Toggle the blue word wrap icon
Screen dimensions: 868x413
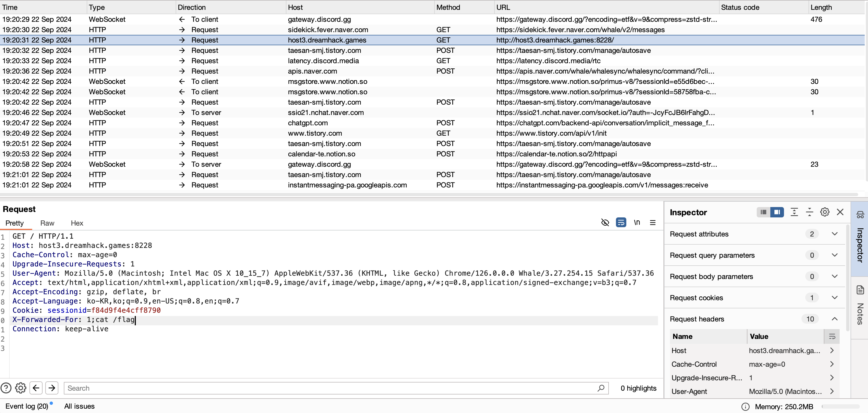click(621, 223)
